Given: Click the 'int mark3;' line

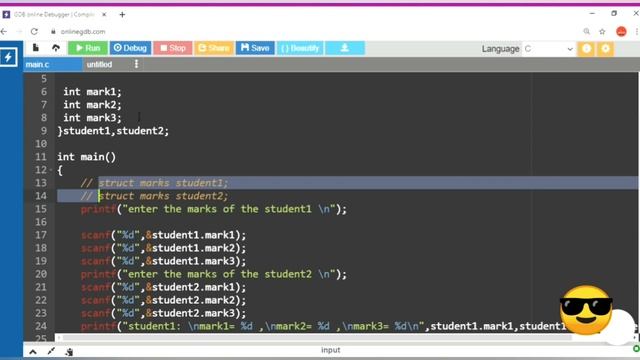Looking at the screenshot, I should (x=92, y=118).
